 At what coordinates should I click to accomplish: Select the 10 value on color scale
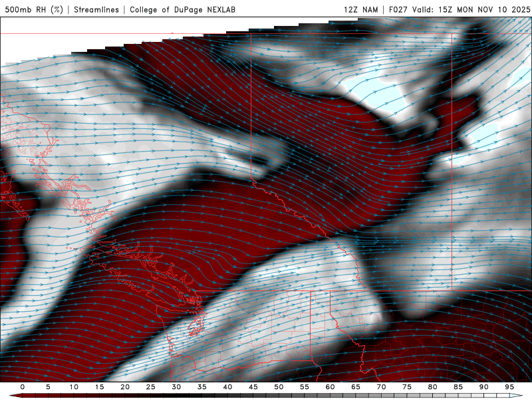[74, 387]
